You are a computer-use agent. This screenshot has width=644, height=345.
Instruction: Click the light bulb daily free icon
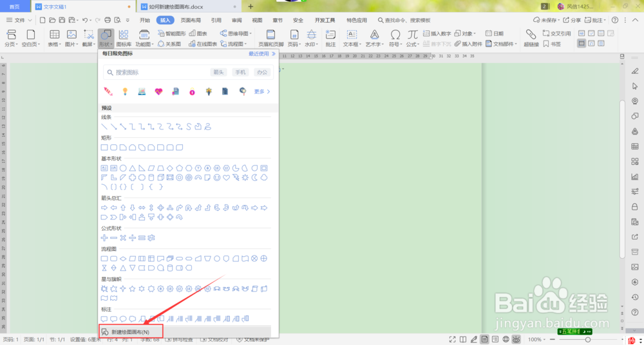(x=126, y=91)
